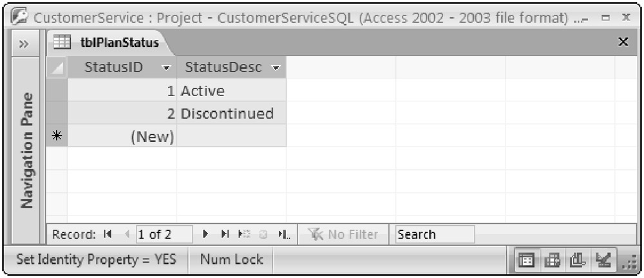This screenshot has height=278, width=644.
Task: Click the current record number field
Action: pos(163,235)
